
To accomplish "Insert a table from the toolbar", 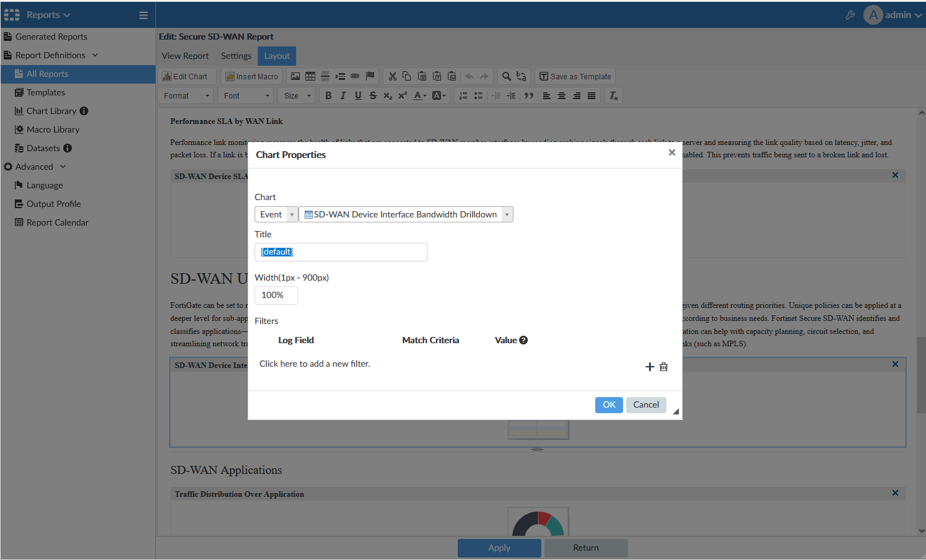I will 310,76.
